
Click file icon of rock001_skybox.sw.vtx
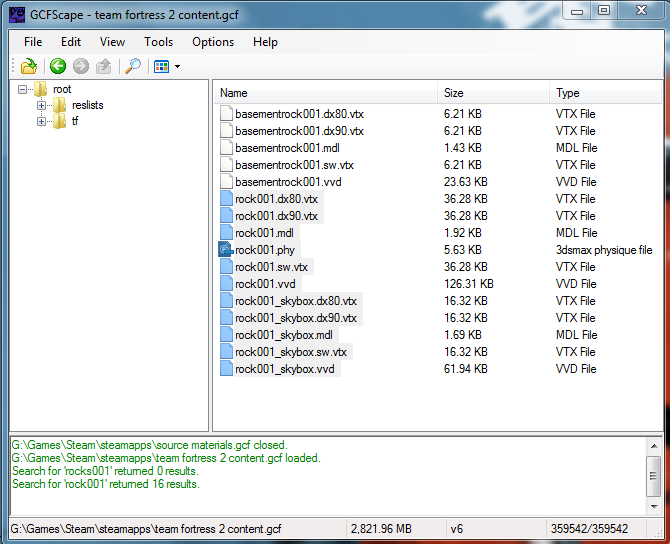[x=226, y=352]
